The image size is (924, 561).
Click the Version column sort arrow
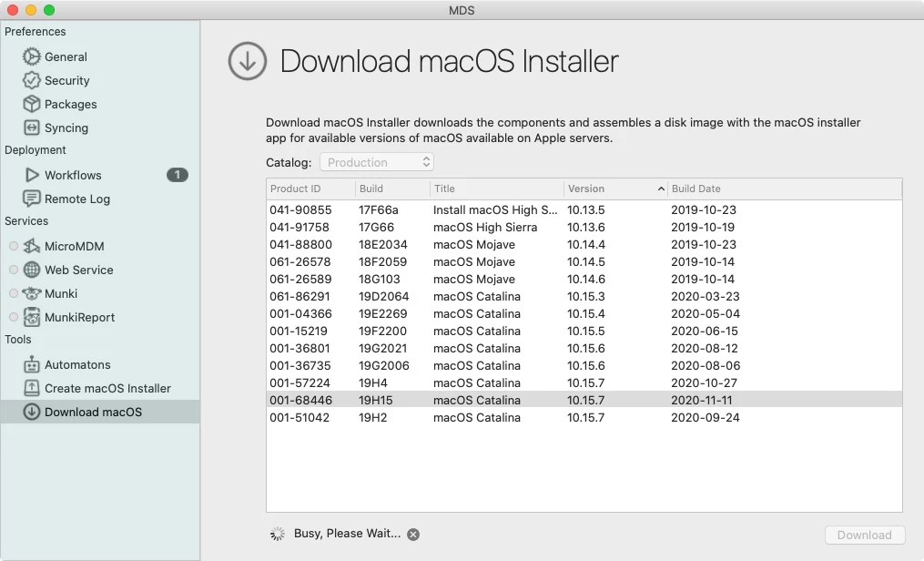point(661,189)
